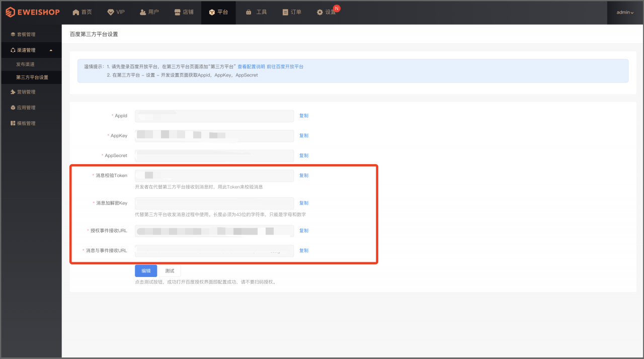Click the 查看配置说明 link
This screenshot has height=359, width=644.
tap(251, 66)
